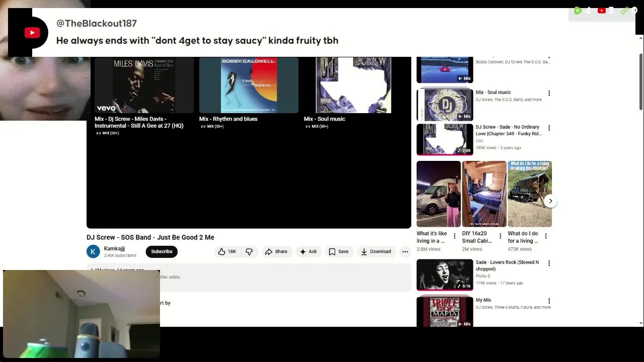Show next shorts with the right arrow
644x362 pixels.
550,201
